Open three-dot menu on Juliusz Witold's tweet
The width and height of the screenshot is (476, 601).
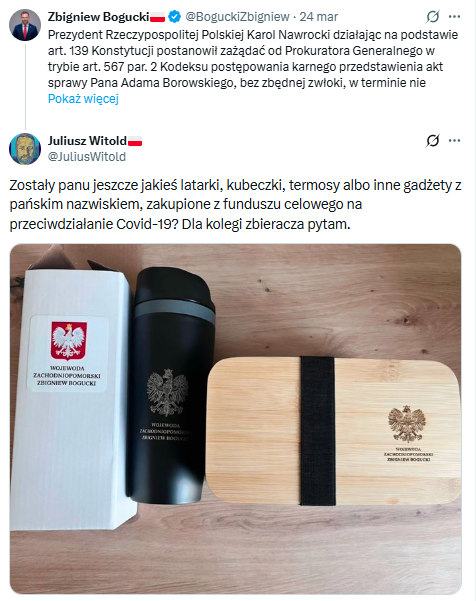coord(454,141)
